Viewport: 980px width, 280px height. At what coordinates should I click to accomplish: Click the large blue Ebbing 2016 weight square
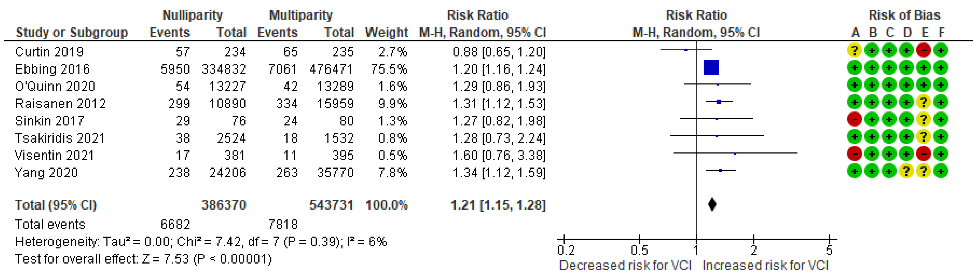pos(711,67)
